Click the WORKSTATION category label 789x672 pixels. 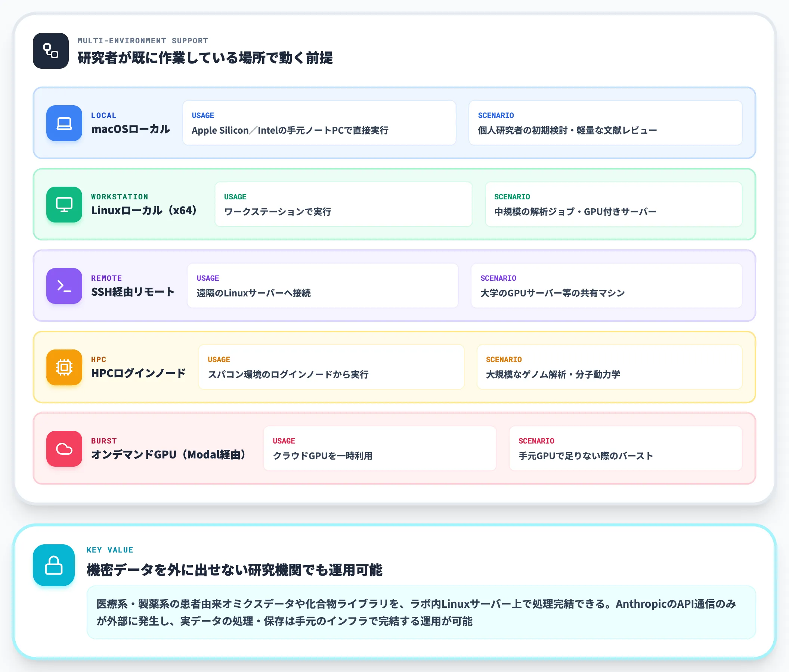[x=120, y=197]
